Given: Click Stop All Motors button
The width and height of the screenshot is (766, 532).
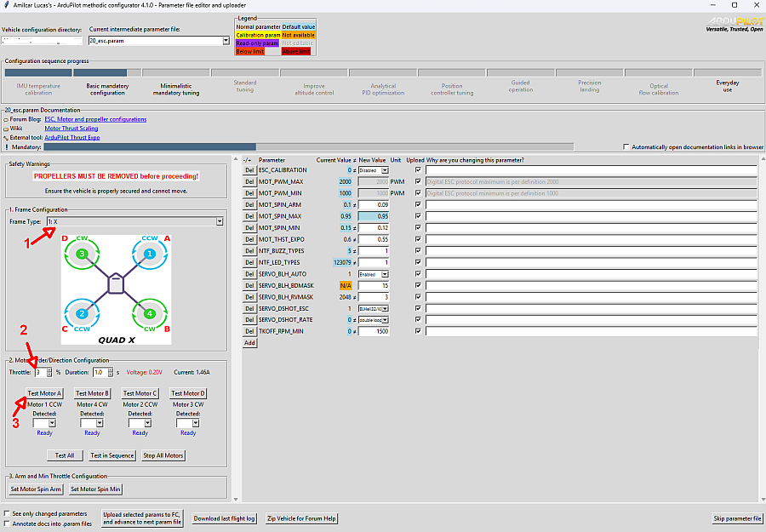Looking at the screenshot, I should (x=163, y=455).
